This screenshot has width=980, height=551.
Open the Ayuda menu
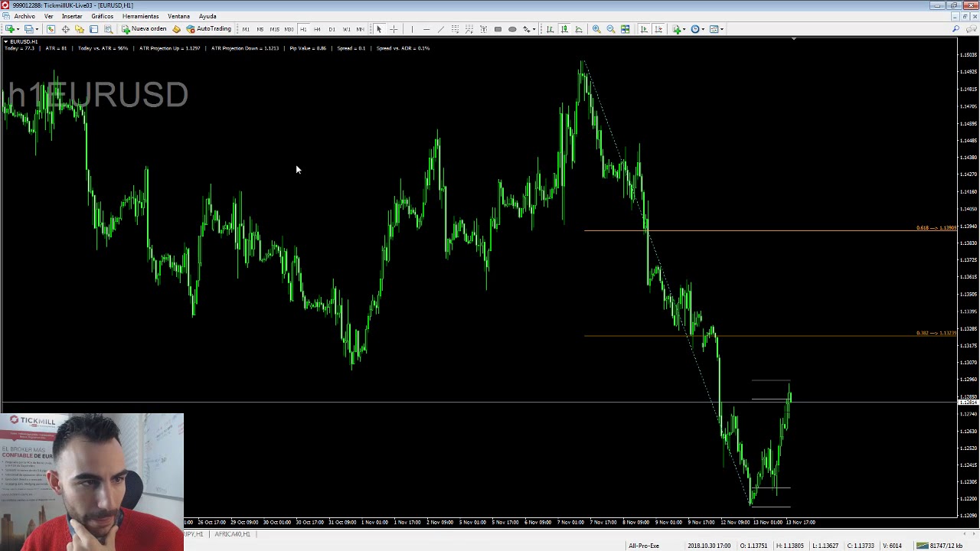click(x=207, y=16)
